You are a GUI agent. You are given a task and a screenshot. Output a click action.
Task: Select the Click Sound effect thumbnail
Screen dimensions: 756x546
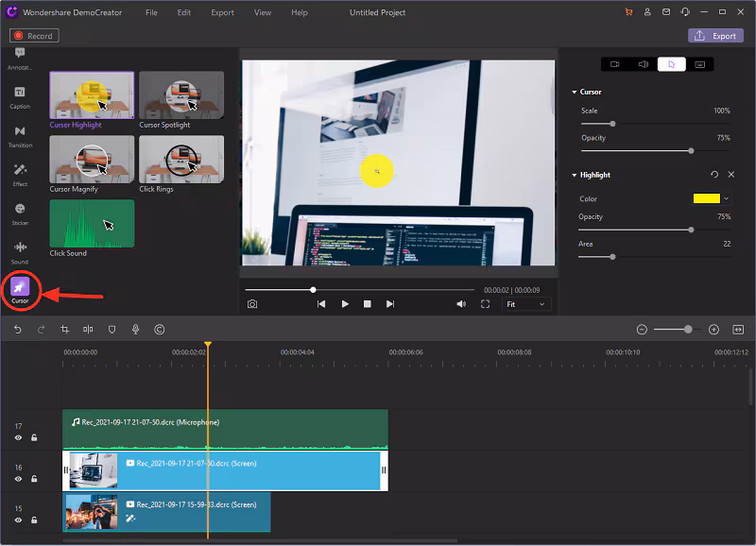(92, 223)
